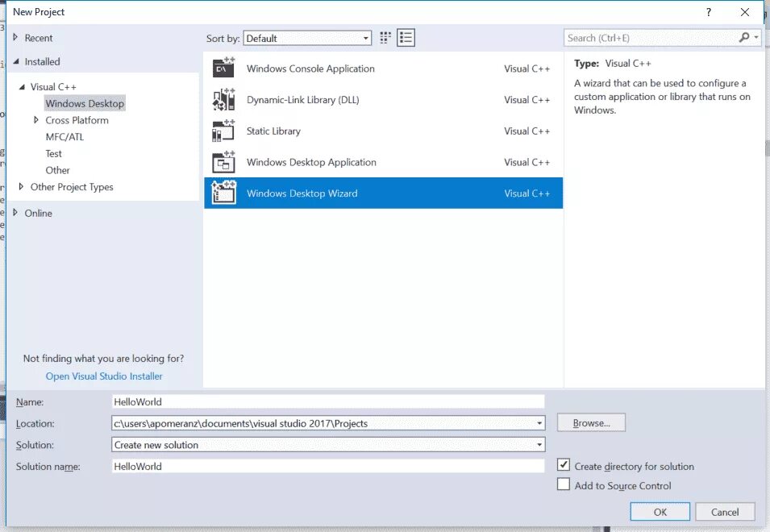Click the Installed label
The width and height of the screenshot is (770, 532).
click(x=42, y=62)
